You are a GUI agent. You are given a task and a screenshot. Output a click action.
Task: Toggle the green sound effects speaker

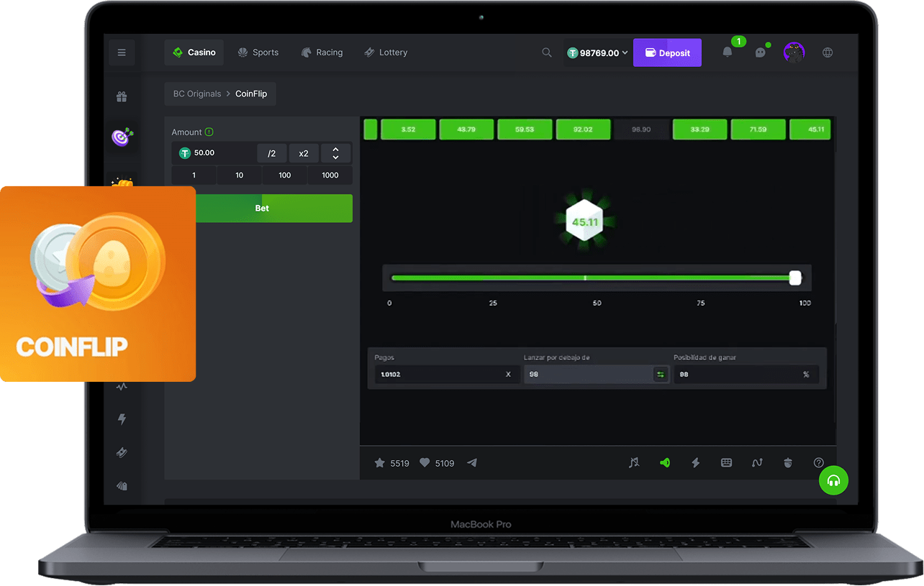[665, 463]
